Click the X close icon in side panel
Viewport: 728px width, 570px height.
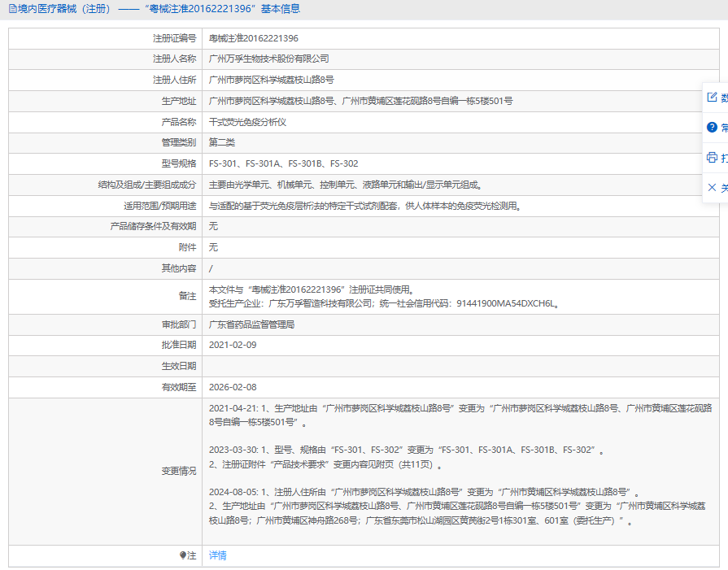(712, 188)
